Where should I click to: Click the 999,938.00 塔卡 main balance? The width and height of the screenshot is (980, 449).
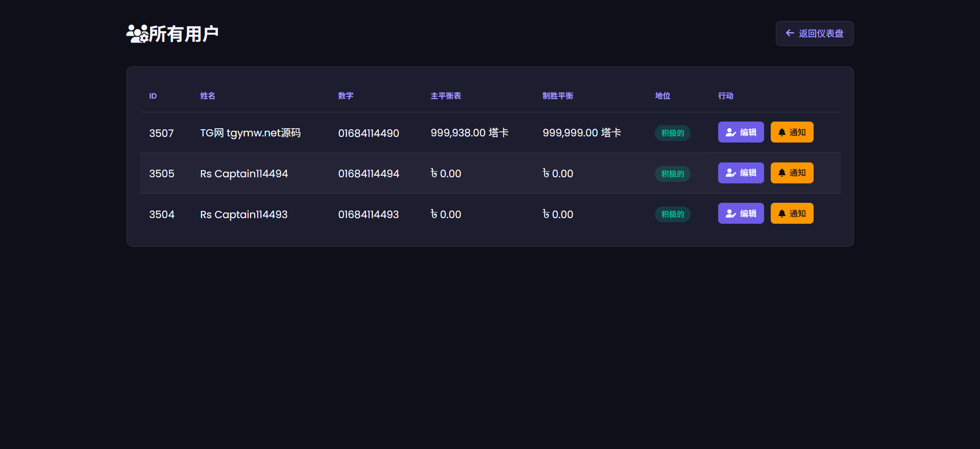(469, 133)
